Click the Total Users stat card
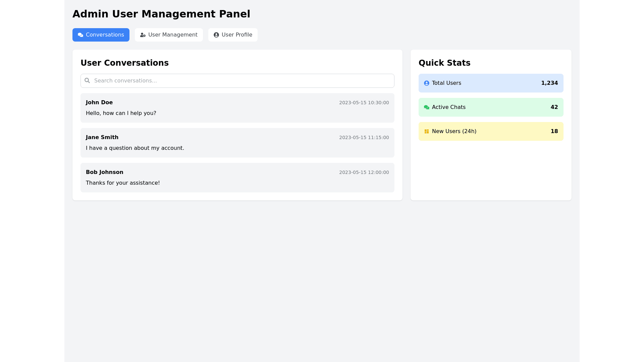Viewport: 644px width, 362px height. [491, 83]
